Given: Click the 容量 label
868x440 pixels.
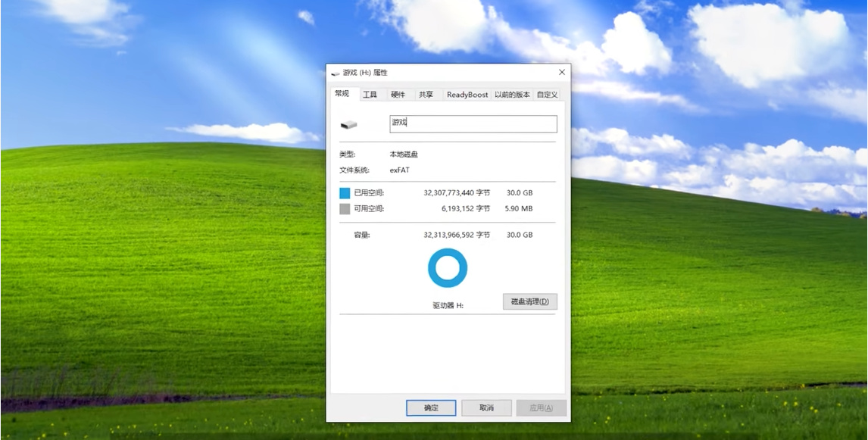Looking at the screenshot, I should click(x=362, y=236).
